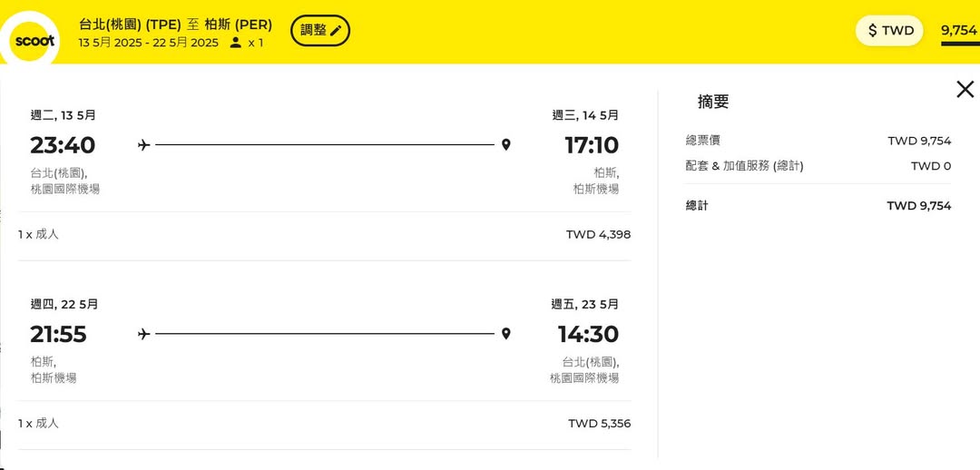Viewport: 980px width, 470px height.
Task: Click the Scoot logo
Action: (33, 41)
